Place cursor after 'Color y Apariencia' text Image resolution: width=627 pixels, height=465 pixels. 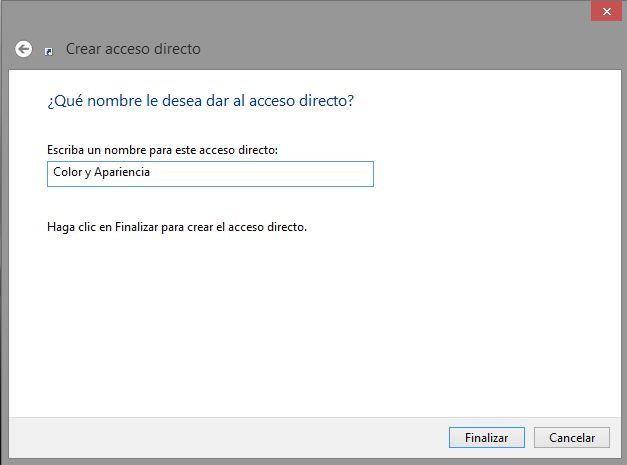point(151,172)
